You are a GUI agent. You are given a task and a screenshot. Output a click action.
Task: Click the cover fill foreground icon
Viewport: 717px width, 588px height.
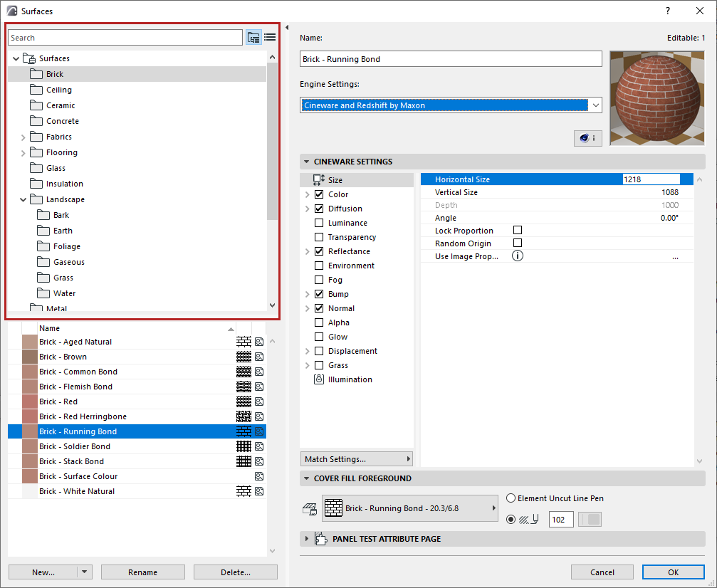coord(310,508)
